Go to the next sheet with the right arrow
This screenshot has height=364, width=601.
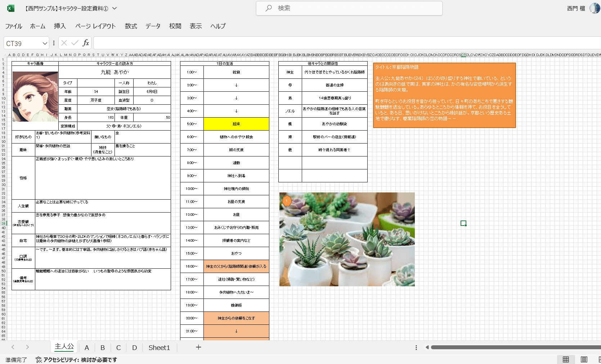(27, 347)
